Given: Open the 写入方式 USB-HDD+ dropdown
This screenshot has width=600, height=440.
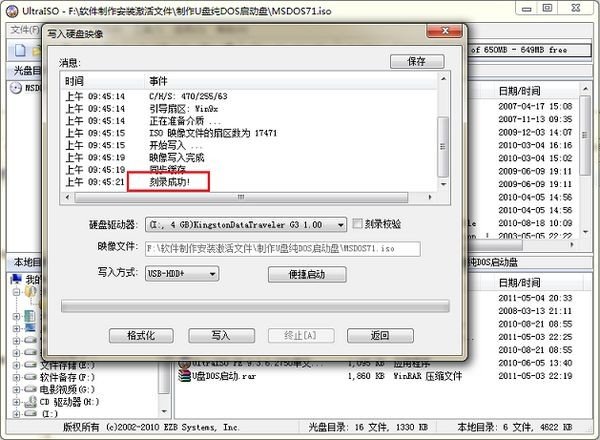Looking at the screenshot, I should [x=212, y=273].
